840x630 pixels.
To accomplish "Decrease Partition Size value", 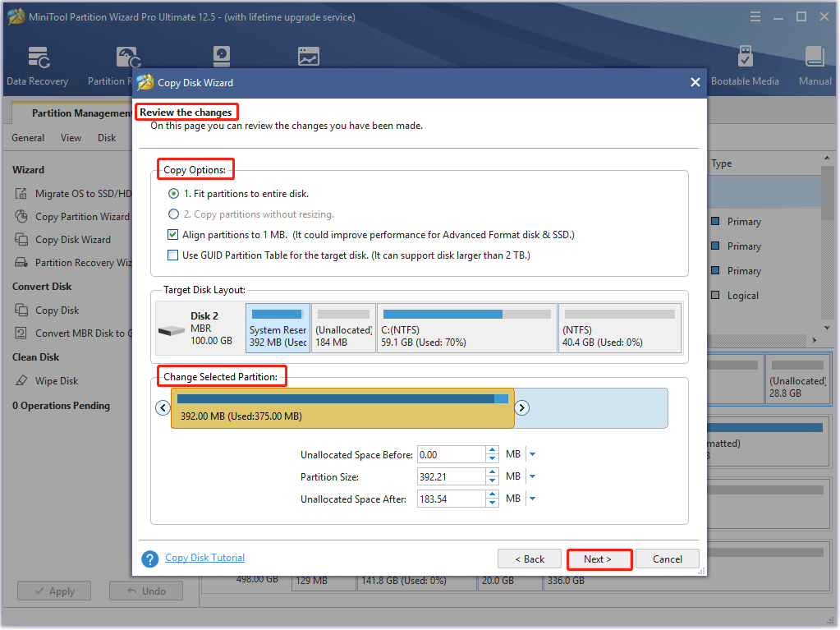I will tap(493, 481).
